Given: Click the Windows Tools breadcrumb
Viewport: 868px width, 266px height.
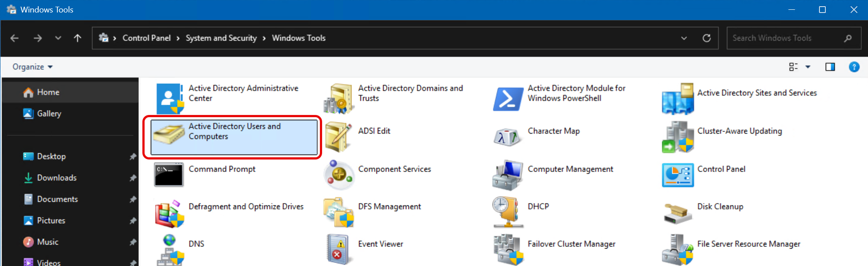Looking at the screenshot, I should pos(299,38).
